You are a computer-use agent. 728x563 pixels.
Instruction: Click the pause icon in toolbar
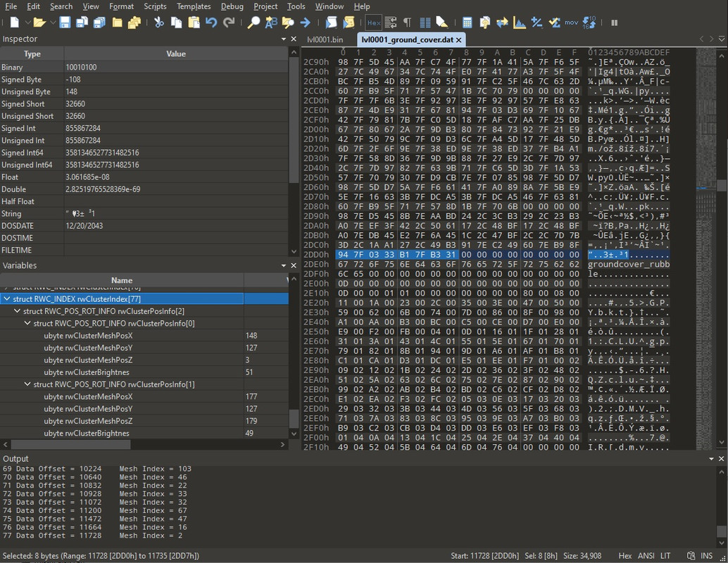coord(614,23)
